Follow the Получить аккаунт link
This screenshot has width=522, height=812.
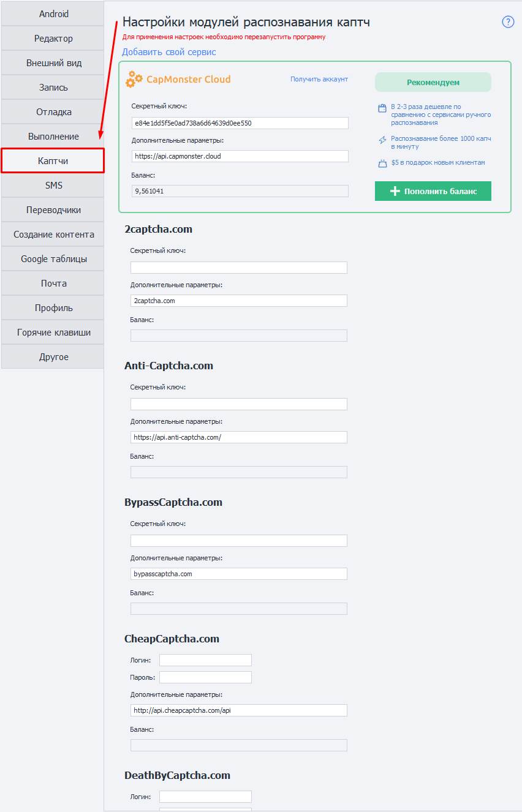point(319,79)
